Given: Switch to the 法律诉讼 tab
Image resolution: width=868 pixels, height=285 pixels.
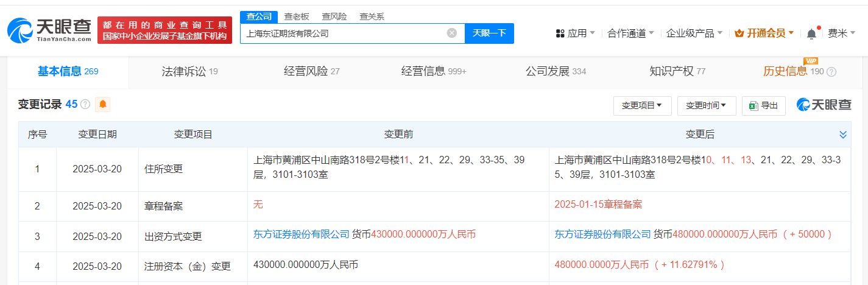Looking at the screenshot, I should pyautogui.click(x=189, y=71).
